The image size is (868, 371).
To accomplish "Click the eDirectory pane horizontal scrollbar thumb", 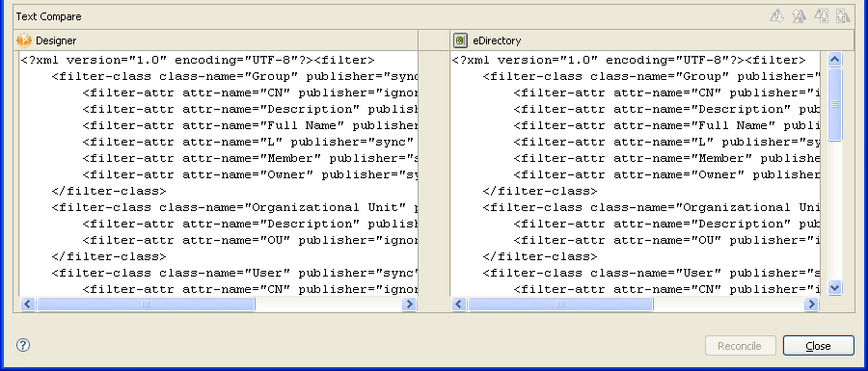I will pos(560,304).
